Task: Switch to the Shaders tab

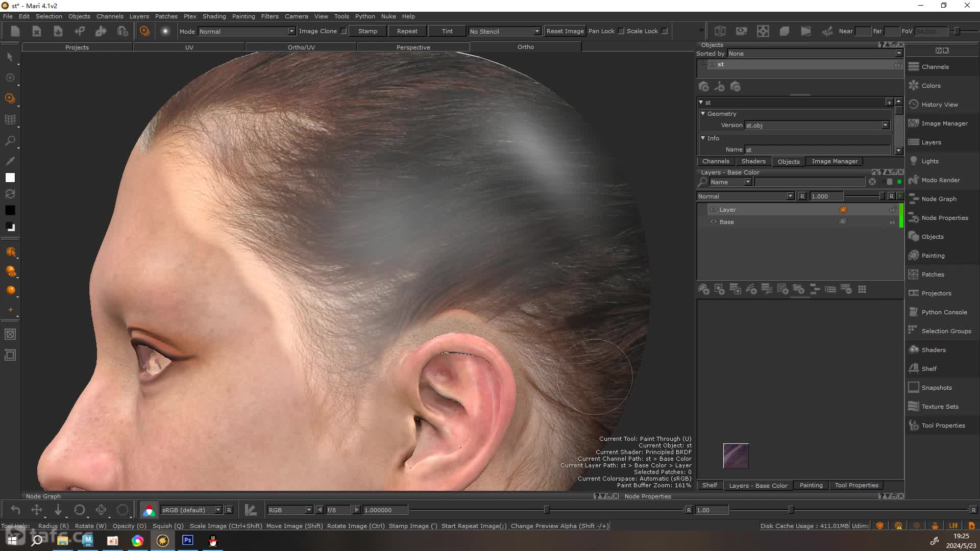Action: (x=753, y=161)
